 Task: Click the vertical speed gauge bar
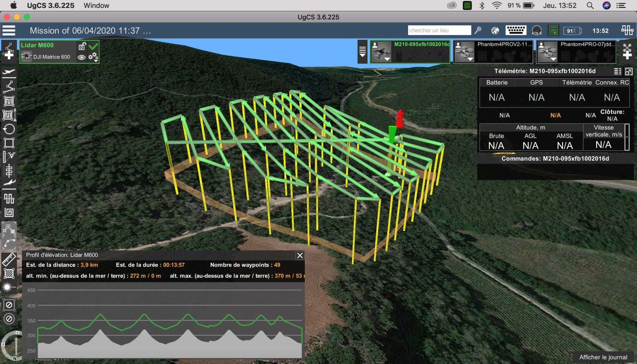[627, 137]
